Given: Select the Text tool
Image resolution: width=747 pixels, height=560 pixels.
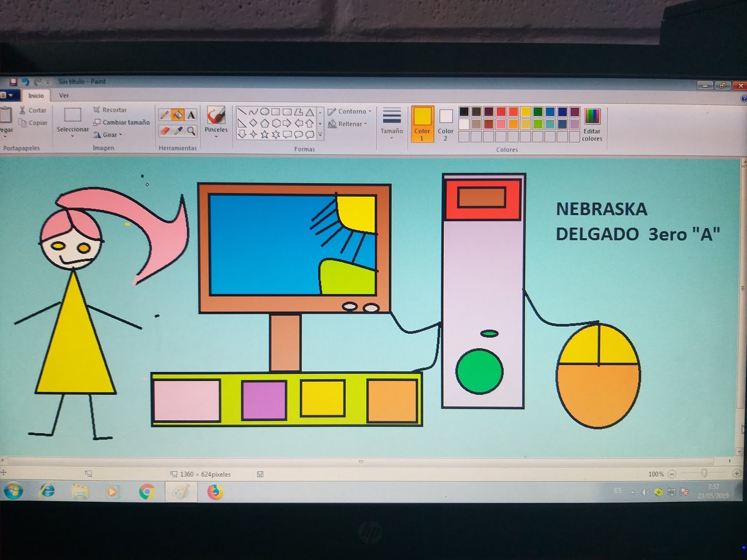Looking at the screenshot, I should click(191, 114).
